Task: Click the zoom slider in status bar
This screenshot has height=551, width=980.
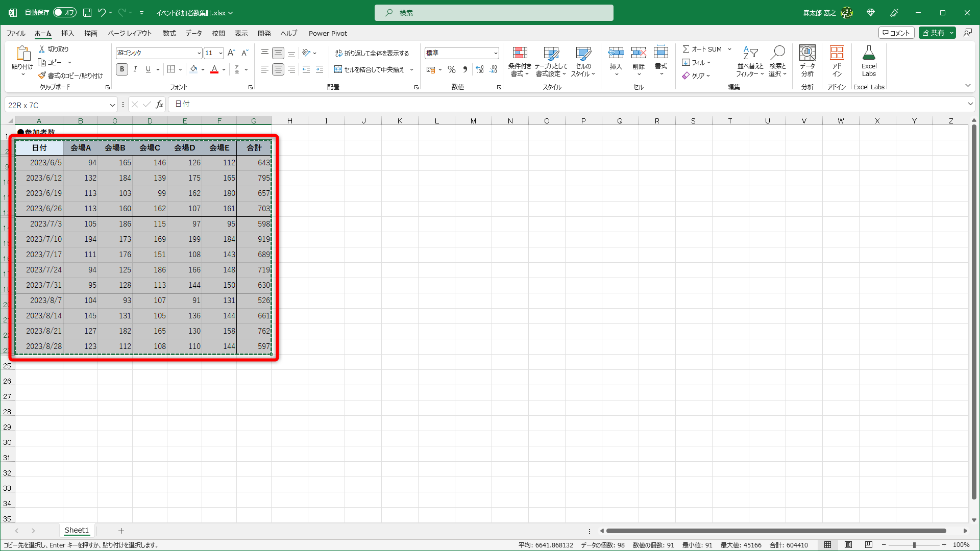Action: (914, 545)
